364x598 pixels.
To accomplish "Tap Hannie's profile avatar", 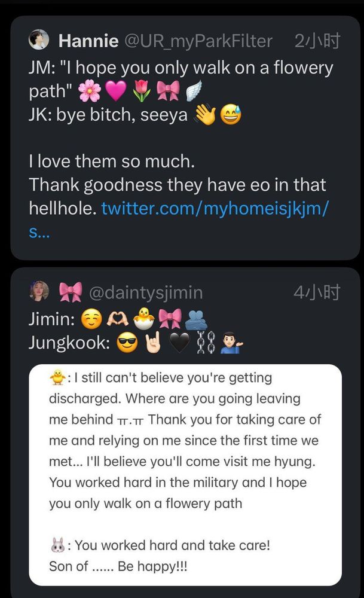I will click(x=39, y=41).
